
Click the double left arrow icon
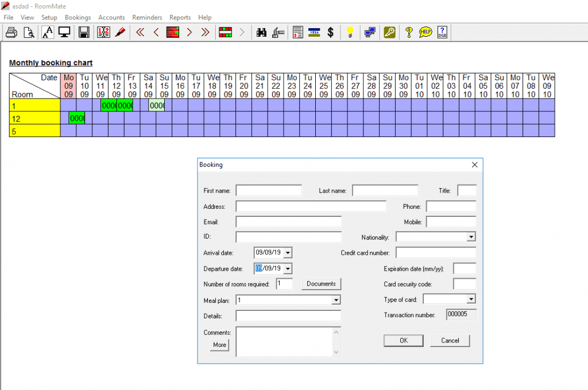(140, 33)
